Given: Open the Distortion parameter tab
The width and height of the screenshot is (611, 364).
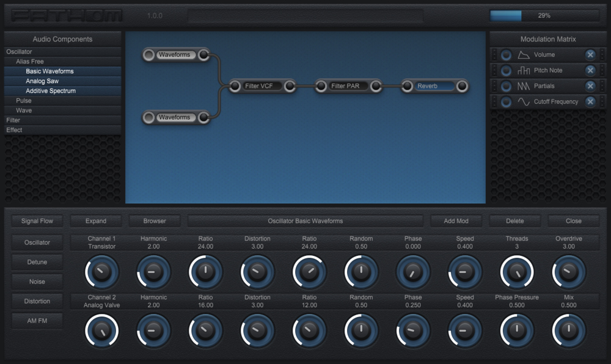Looking at the screenshot, I should pyautogui.click(x=37, y=301).
